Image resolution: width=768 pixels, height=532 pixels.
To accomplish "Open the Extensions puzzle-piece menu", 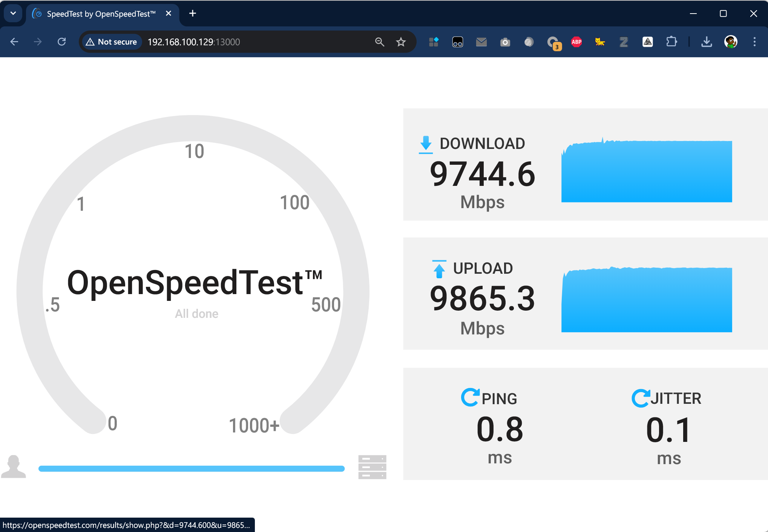I will click(x=671, y=42).
